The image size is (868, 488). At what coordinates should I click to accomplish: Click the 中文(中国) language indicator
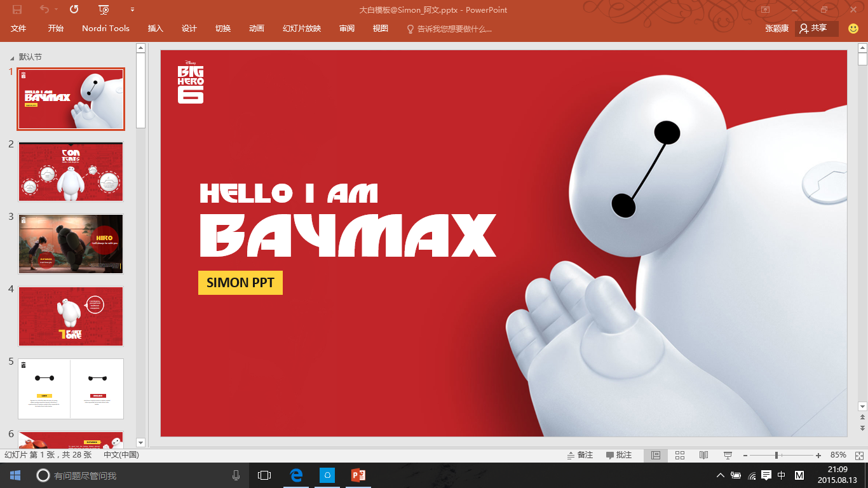click(x=121, y=455)
